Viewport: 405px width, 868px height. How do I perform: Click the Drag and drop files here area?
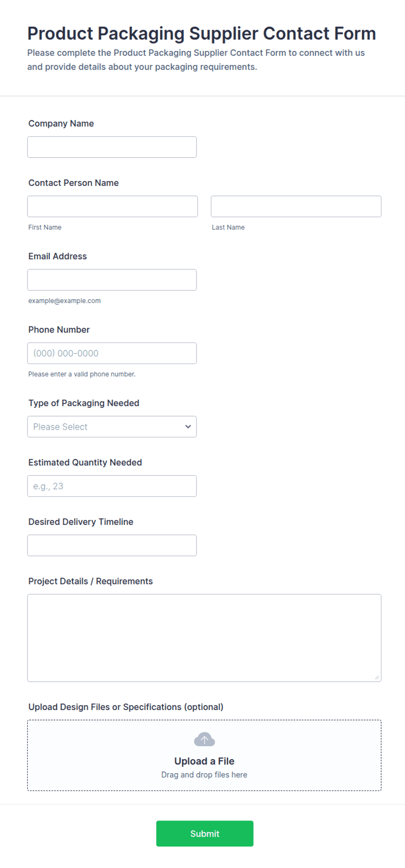(204, 775)
